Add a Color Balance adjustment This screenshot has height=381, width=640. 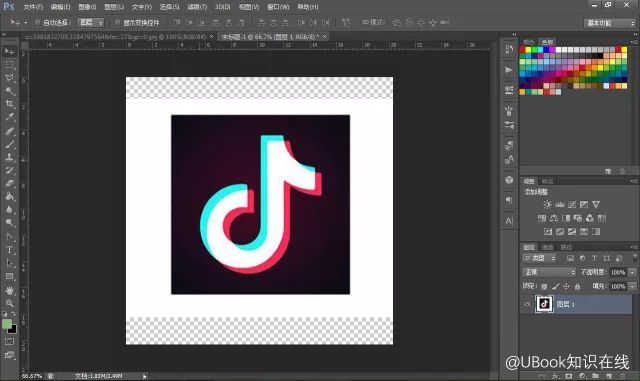pos(554,218)
